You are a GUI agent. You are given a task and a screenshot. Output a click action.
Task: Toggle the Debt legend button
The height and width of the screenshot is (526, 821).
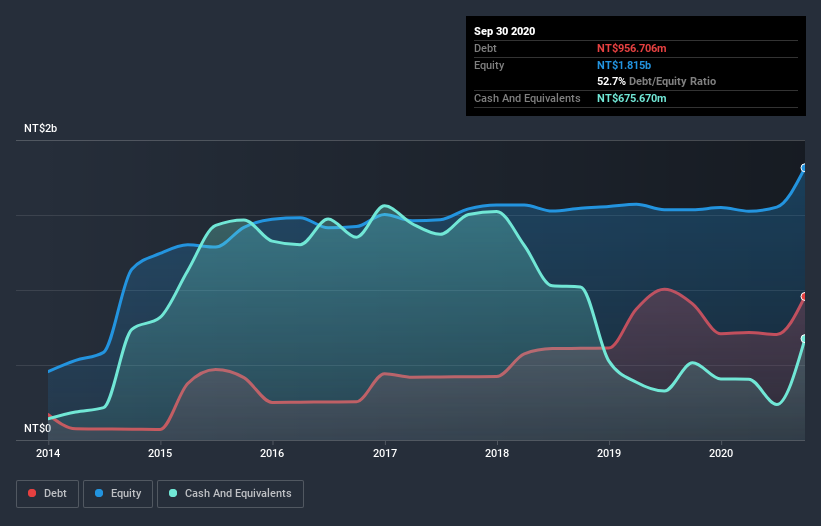(x=48, y=494)
